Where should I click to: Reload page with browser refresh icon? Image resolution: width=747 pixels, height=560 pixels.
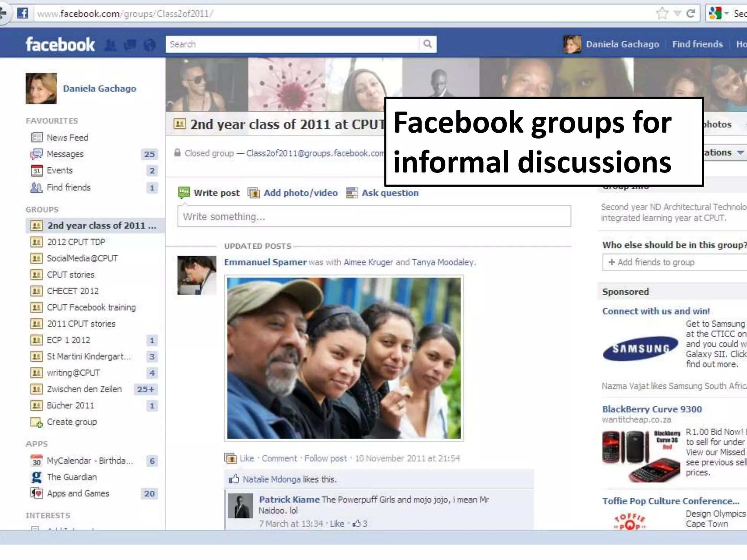click(x=690, y=13)
